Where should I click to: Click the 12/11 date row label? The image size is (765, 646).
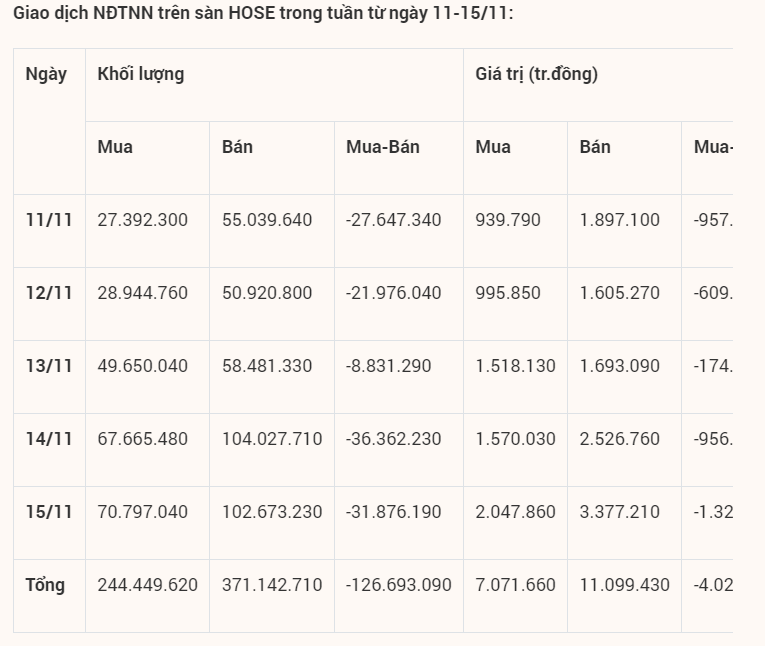coord(49,293)
